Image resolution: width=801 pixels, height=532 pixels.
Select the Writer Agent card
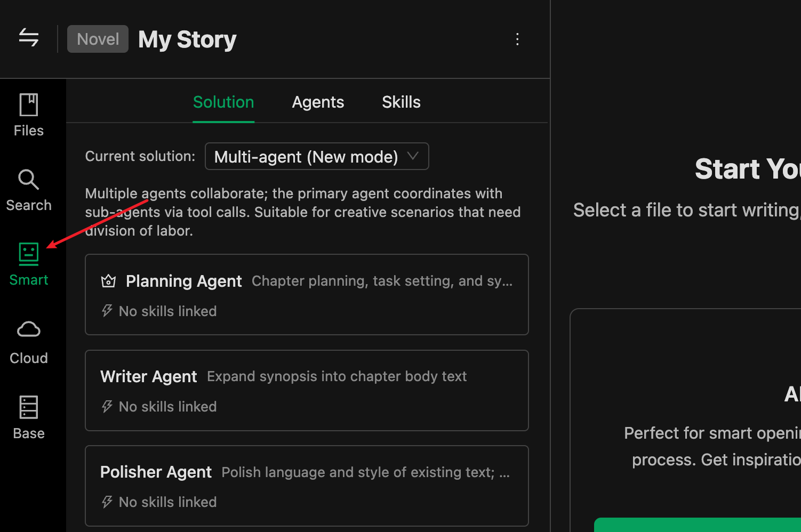[x=307, y=390]
